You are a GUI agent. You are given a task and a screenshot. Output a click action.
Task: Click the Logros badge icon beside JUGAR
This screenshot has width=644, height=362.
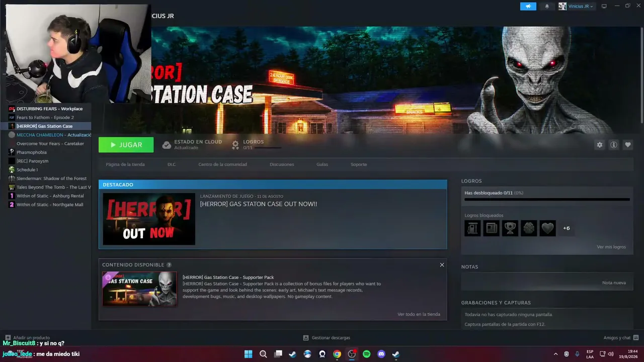[x=235, y=145]
